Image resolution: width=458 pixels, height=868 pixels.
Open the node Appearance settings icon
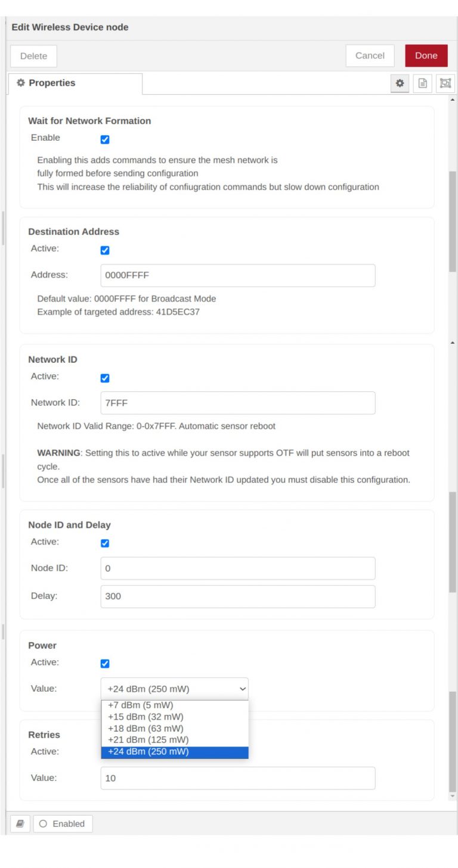tap(446, 83)
